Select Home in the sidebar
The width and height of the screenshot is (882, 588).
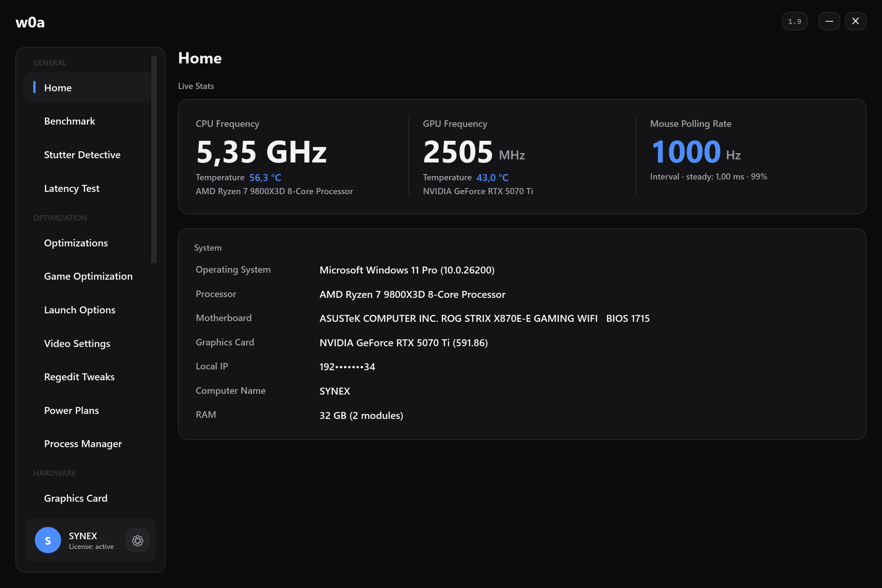point(87,87)
